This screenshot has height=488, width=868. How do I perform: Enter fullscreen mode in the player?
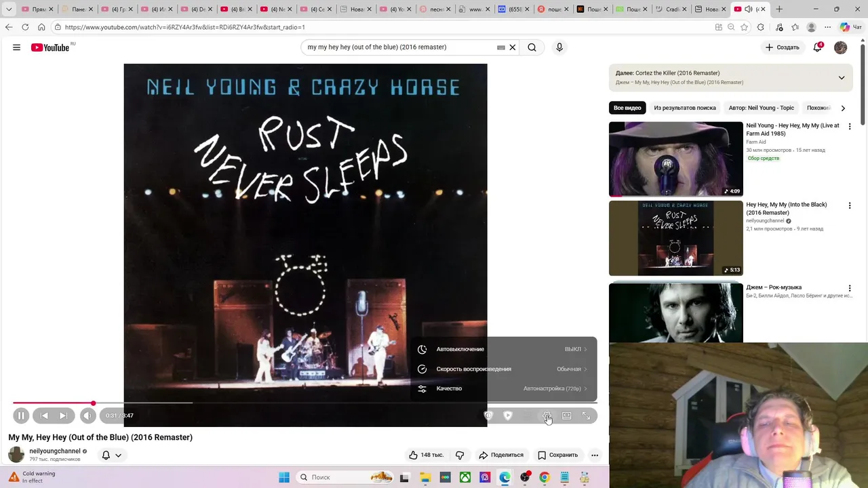(x=587, y=415)
